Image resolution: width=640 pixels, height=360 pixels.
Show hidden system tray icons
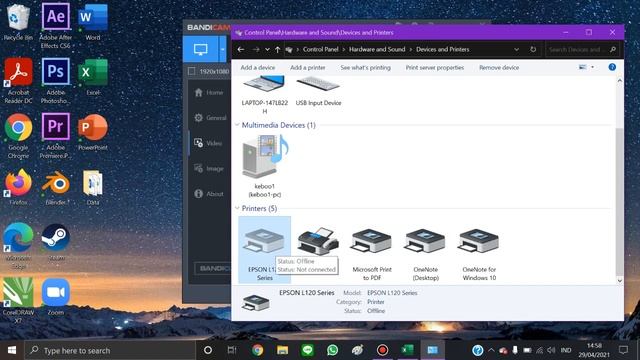click(491, 350)
